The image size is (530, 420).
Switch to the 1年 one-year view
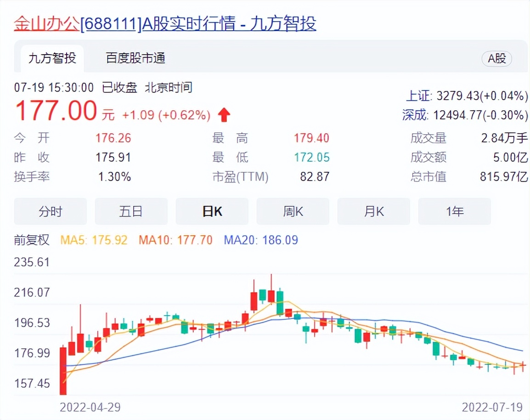coord(454,211)
